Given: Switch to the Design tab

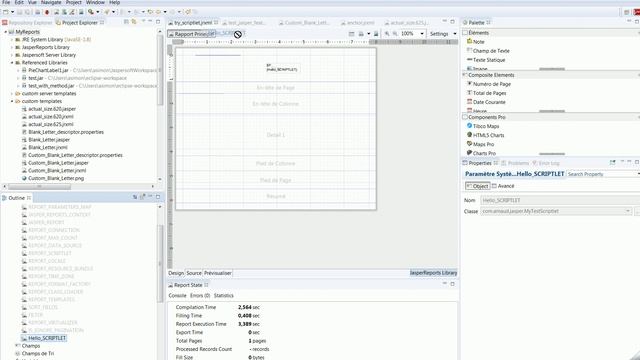Looking at the screenshot, I should (176, 273).
